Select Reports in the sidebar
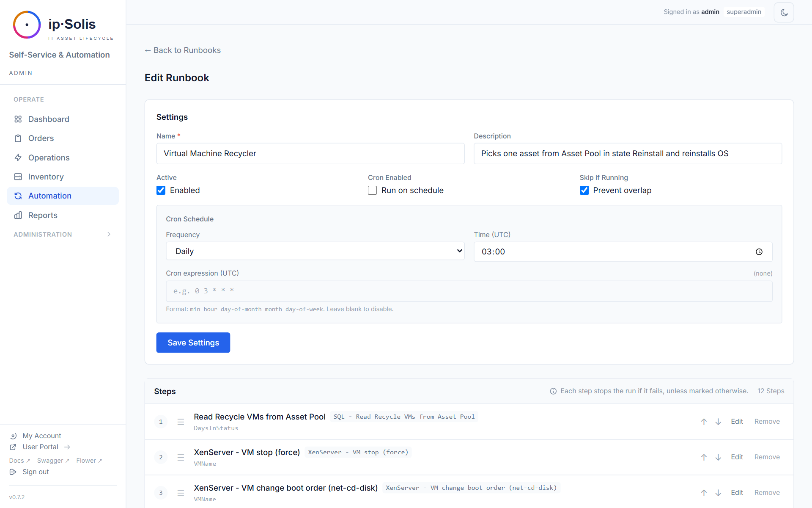 click(x=63, y=215)
